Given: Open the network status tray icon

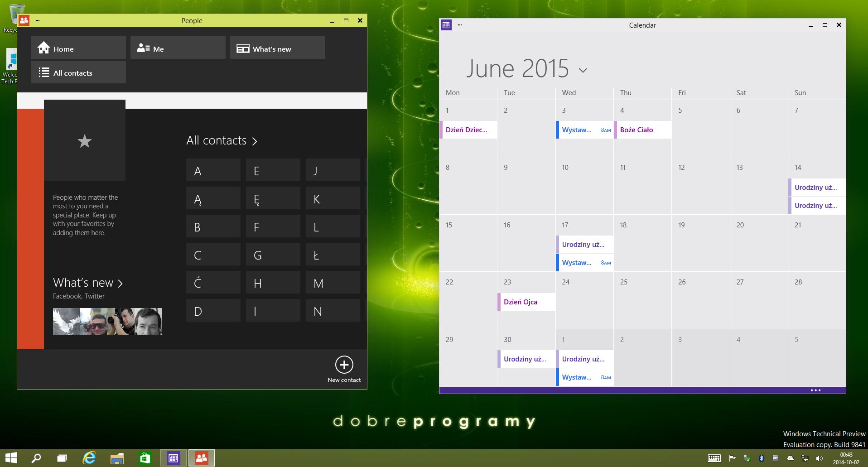Looking at the screenshot, I should [805, 458].
